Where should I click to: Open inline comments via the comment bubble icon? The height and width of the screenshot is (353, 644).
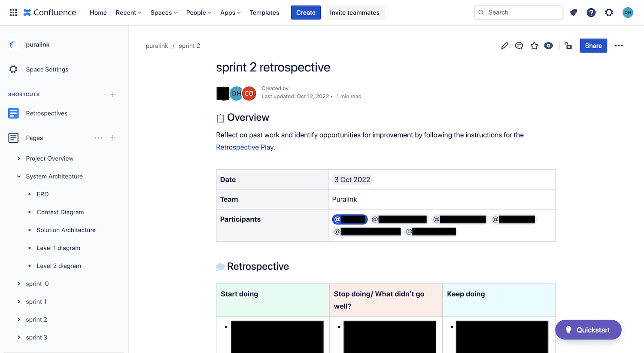pos(519,46)
